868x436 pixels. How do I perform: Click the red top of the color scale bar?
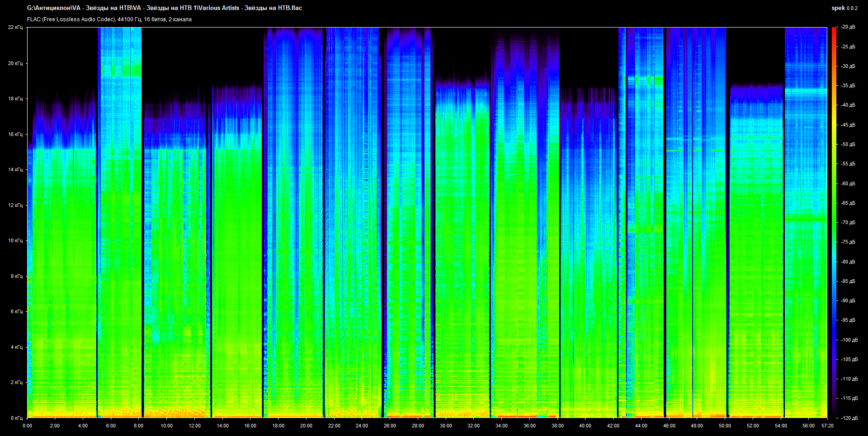tap(834, 30)
